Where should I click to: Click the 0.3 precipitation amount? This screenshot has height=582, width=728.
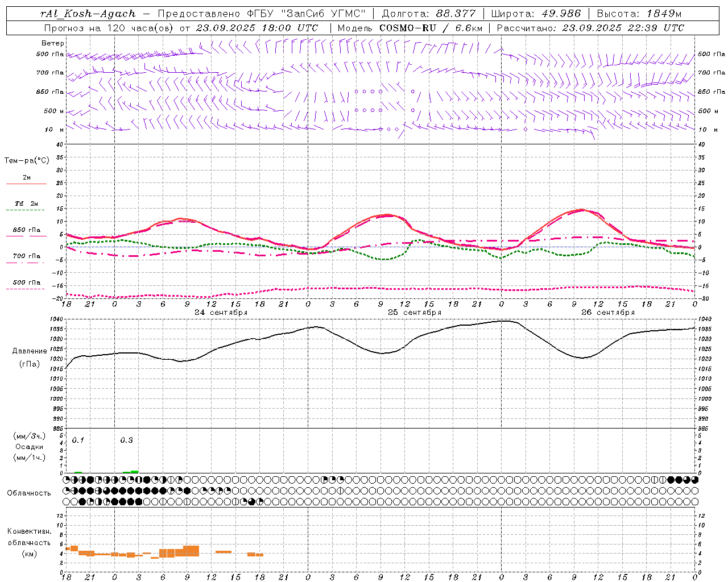click(x=126, y=440)
